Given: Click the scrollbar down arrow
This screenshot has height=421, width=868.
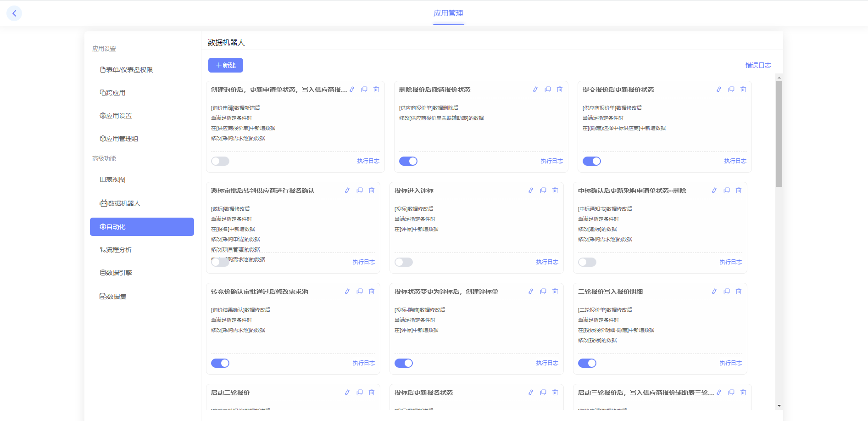Looking at the screenshot, I should pos(779,406).
